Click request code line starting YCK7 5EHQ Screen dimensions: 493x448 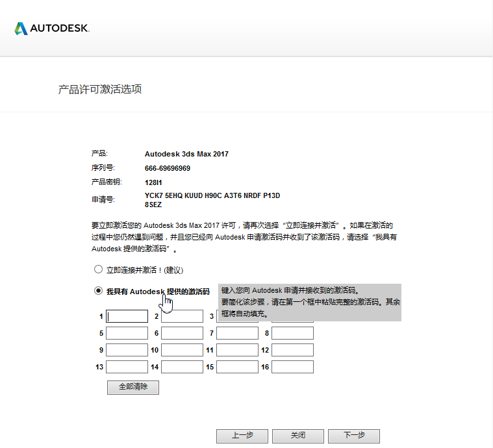coord(212,195)
